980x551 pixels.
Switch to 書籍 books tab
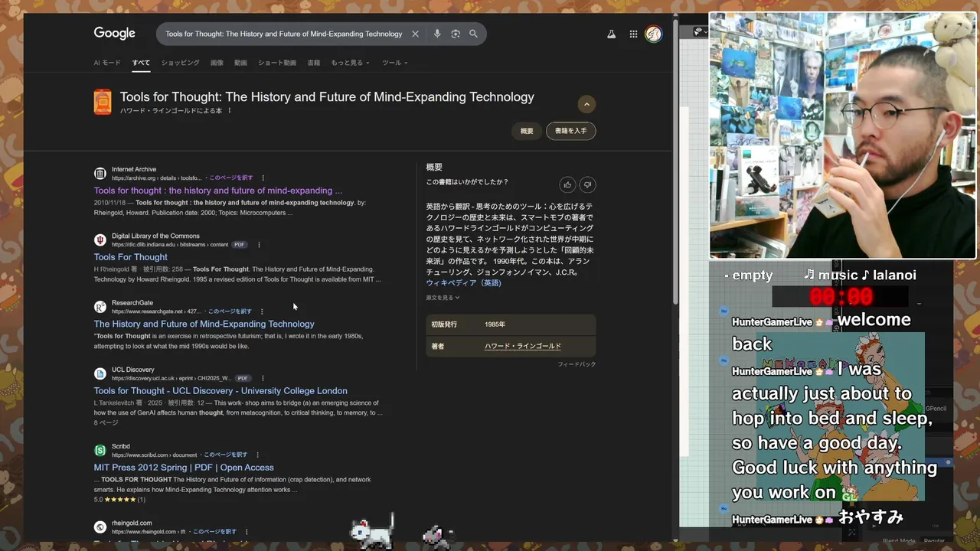(x=314, y=63)
